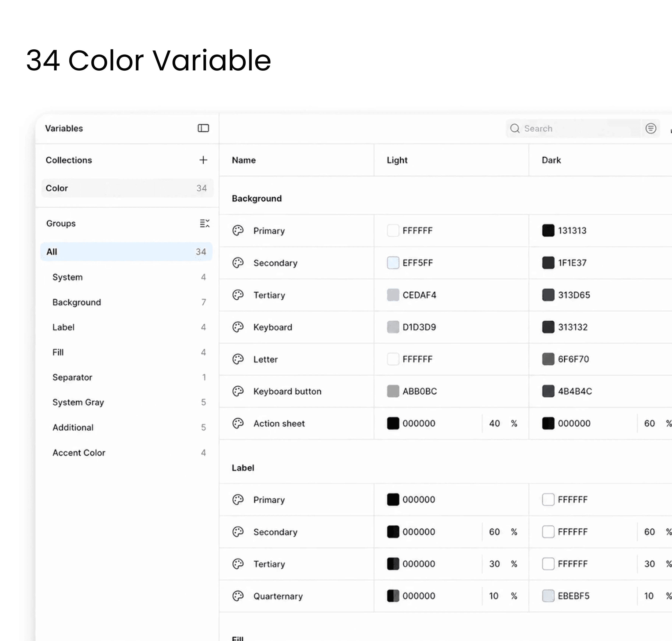Viewport: 672px width, 641px height.
Task: Toggle the sidebar panel icon next to Variables
Action: pos(203,128)
